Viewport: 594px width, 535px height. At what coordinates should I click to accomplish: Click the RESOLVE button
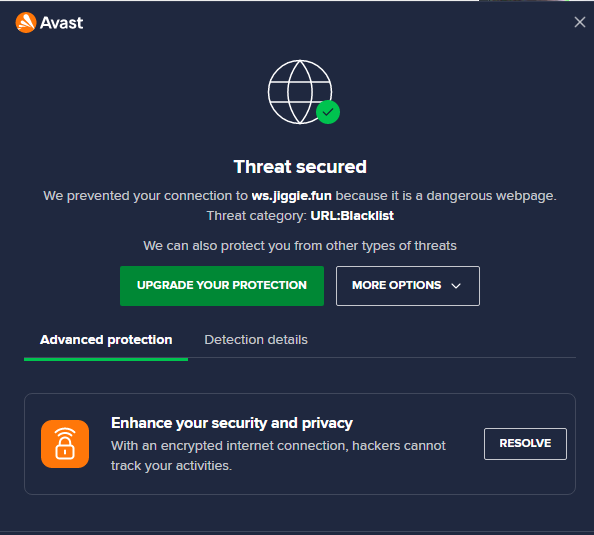pos(525,444)
